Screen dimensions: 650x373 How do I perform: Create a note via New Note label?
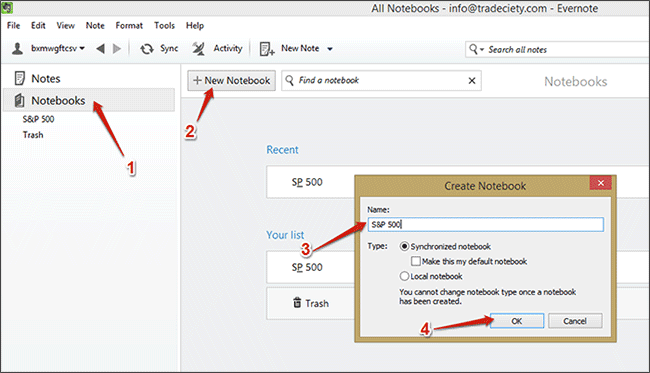click(x=300, y=48)
